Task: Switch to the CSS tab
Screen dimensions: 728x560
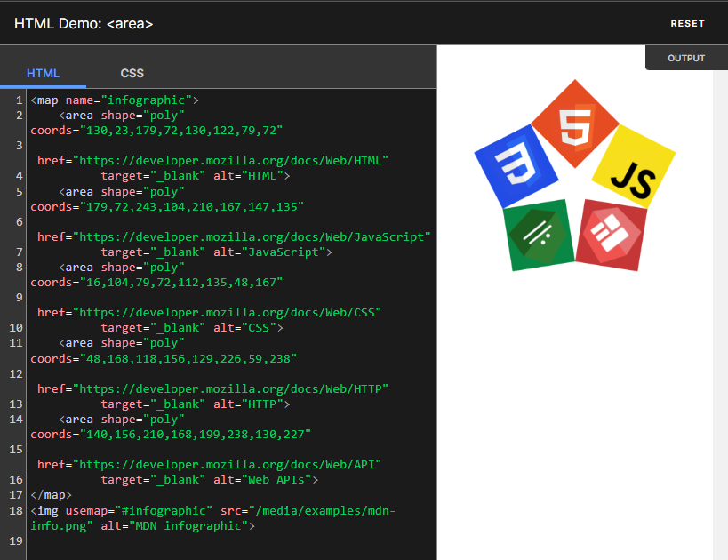Action: [132, 74]
